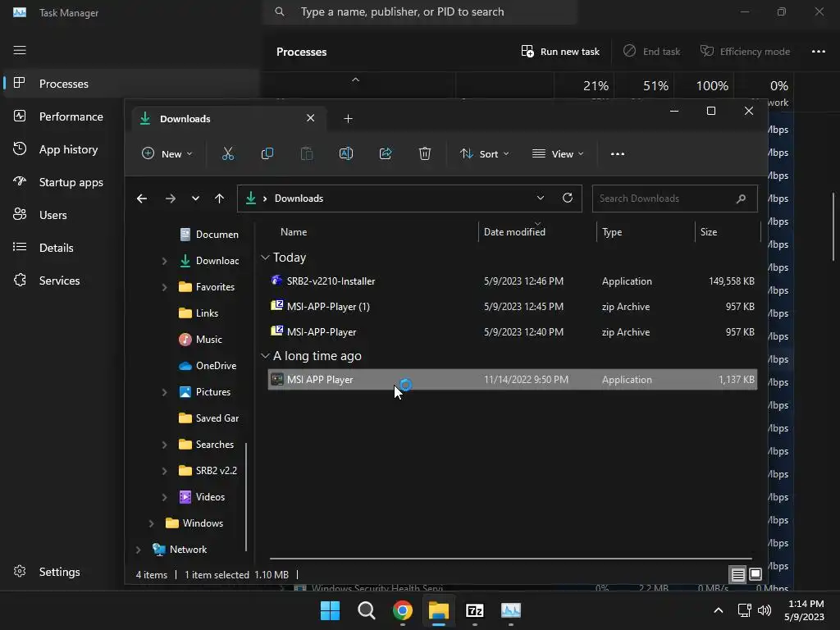The height and width of the screenshot is (630, 840).
Task: Show hidden system tray icons
Action: [x=719, y=610]
